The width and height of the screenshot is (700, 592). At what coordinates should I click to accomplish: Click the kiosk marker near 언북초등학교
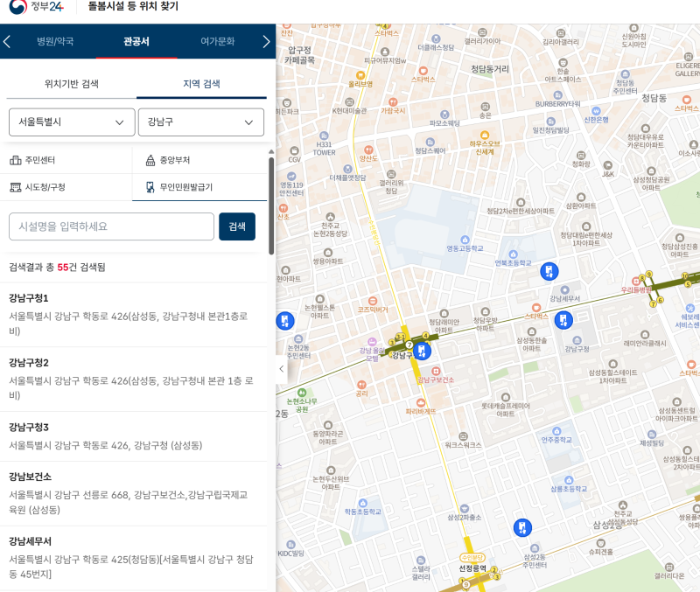(549, 271)
